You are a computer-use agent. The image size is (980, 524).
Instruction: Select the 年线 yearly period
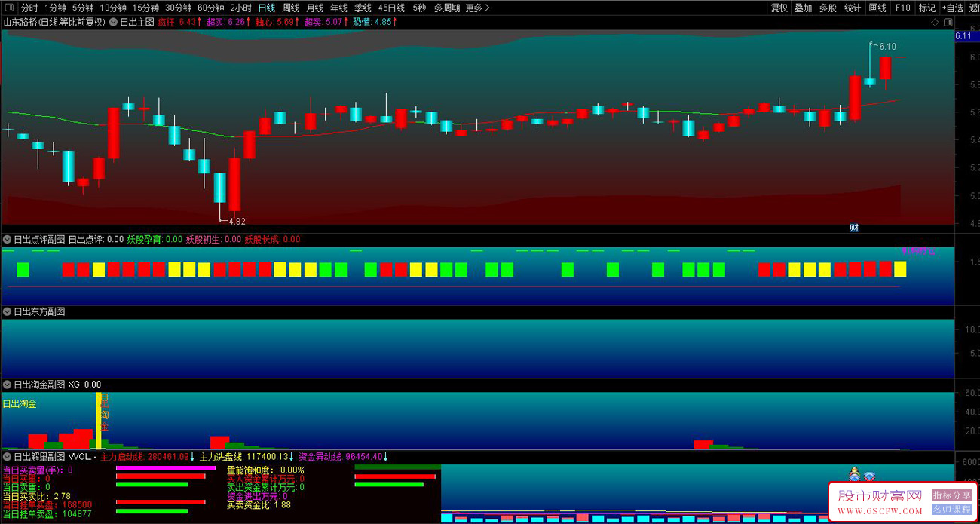click(x=339, y=8)
